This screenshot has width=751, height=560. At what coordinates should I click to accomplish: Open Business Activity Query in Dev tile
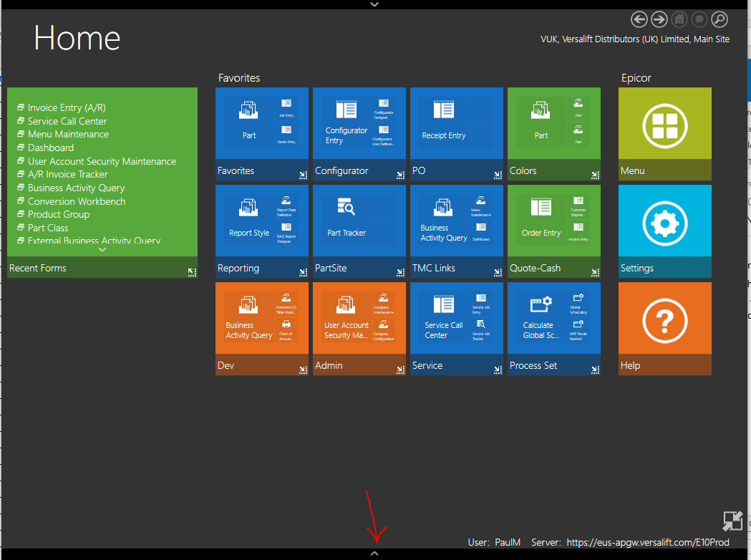248,317
